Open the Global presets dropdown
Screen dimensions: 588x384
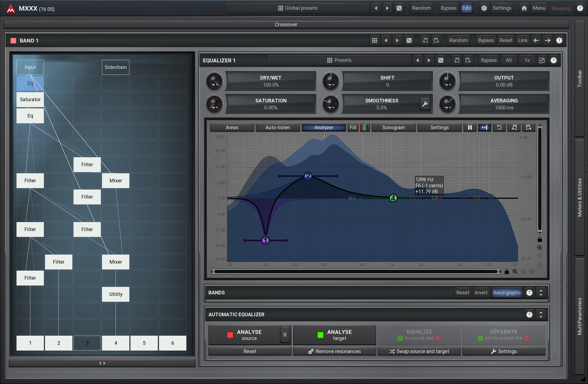coord(297,8)
